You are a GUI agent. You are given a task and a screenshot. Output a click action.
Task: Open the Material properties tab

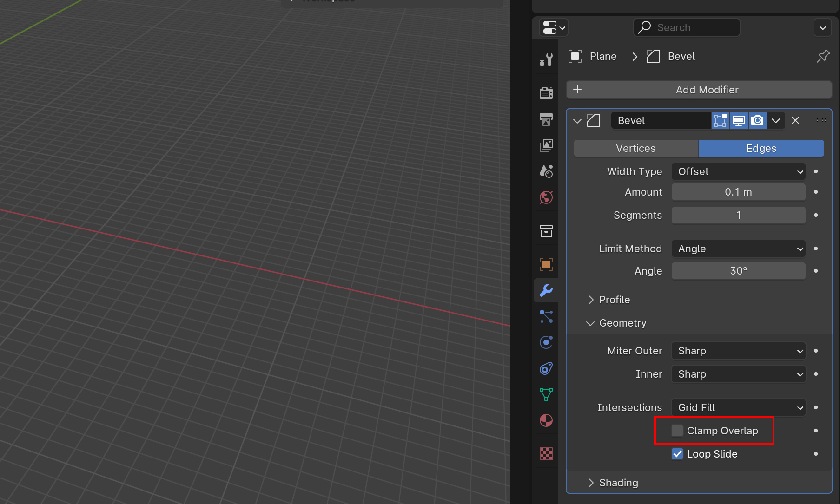click(546, 420)
